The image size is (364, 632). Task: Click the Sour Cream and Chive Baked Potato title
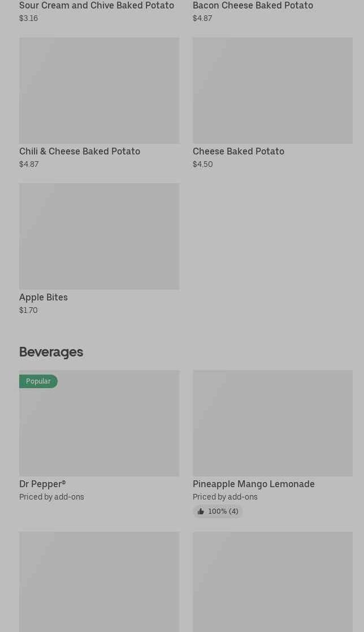[97, 6]
